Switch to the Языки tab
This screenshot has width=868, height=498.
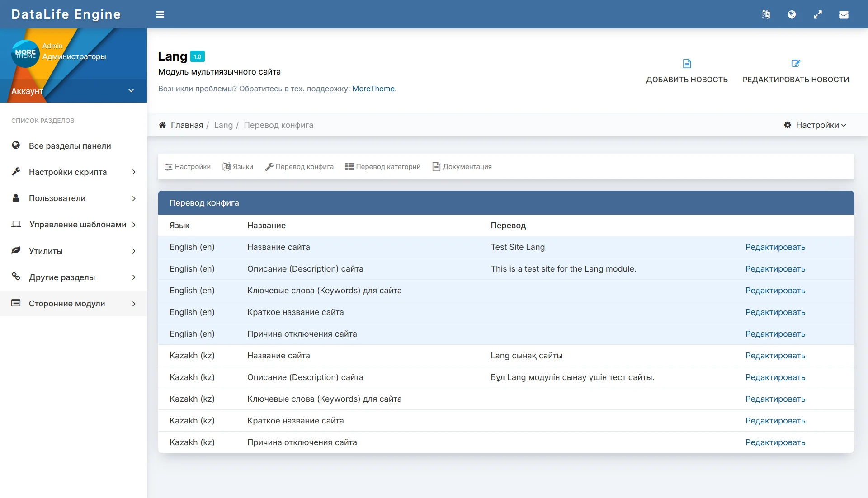point(238,167)
